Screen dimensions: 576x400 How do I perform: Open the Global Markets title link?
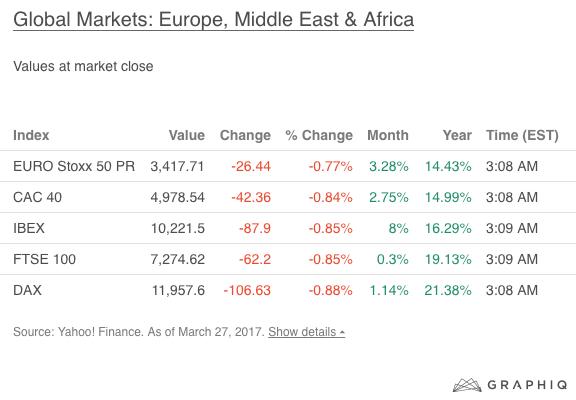[213, 19]
